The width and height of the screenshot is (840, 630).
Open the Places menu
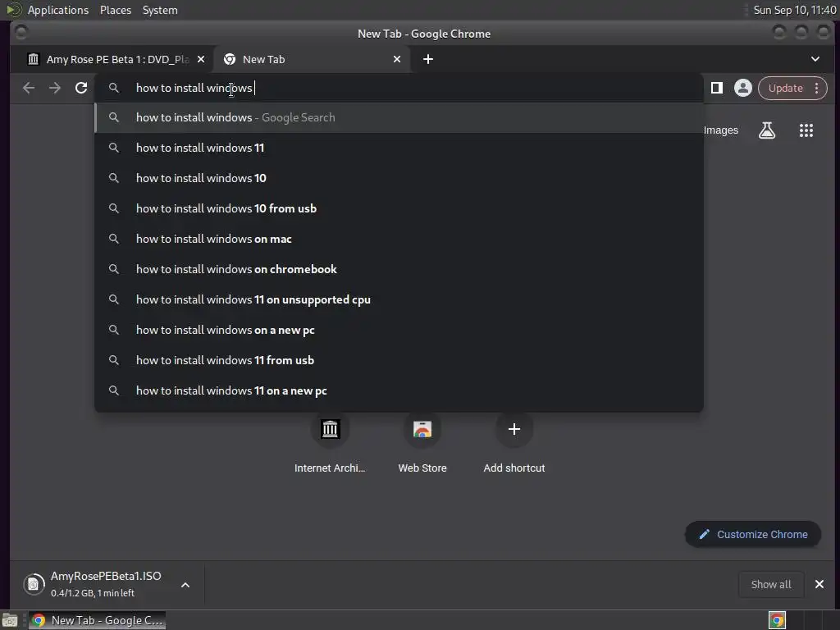(x=115, y=10)
